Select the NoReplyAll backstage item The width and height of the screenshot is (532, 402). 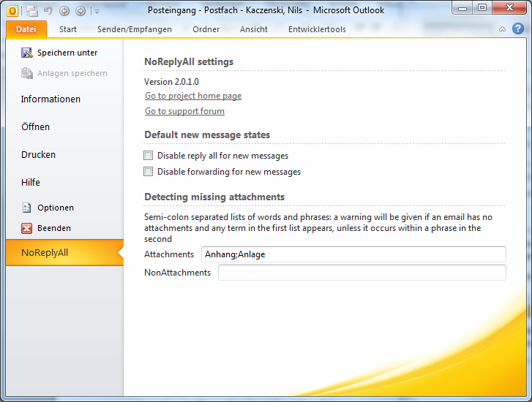tap(64, 252)
